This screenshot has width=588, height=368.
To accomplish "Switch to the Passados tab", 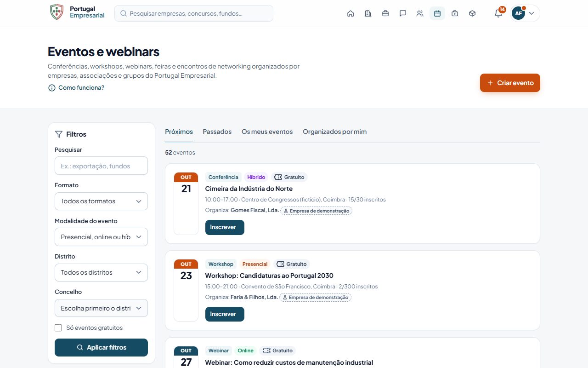I will click(x=217, y=132).
